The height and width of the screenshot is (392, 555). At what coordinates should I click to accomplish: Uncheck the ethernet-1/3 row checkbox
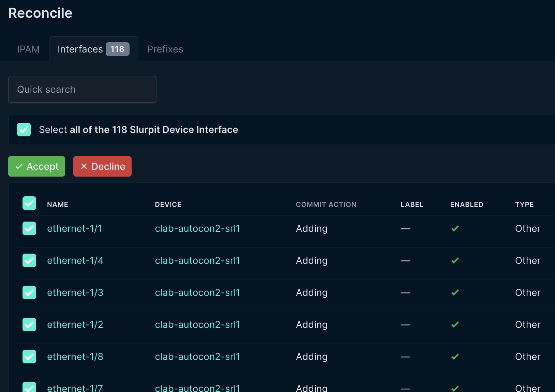[29, 292]
